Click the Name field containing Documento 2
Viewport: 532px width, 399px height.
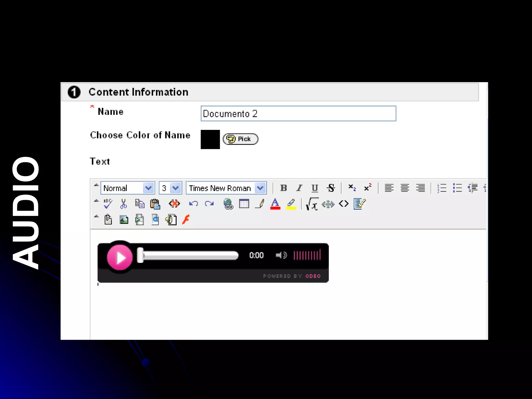tap(298, 114)
